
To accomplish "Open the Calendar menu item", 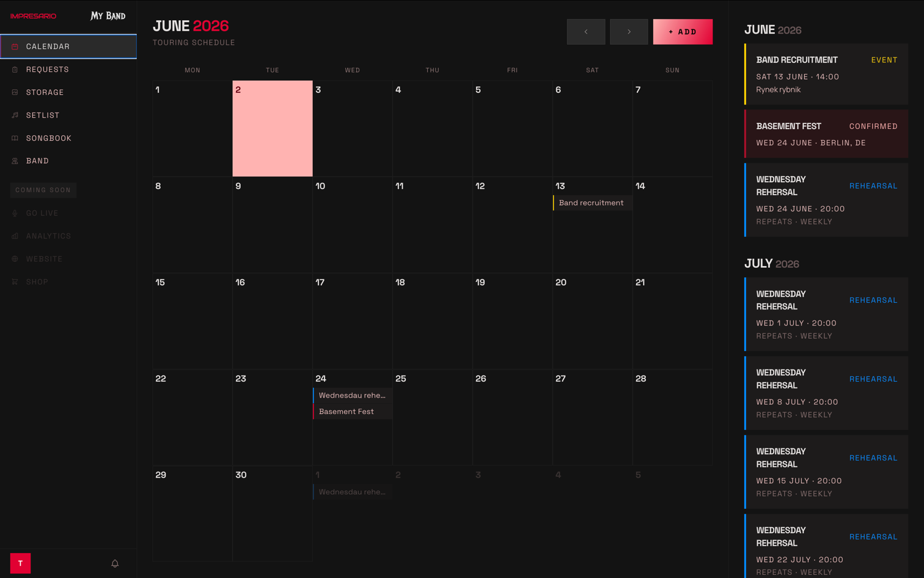I will pyautogui.click(x=68, y=46).
